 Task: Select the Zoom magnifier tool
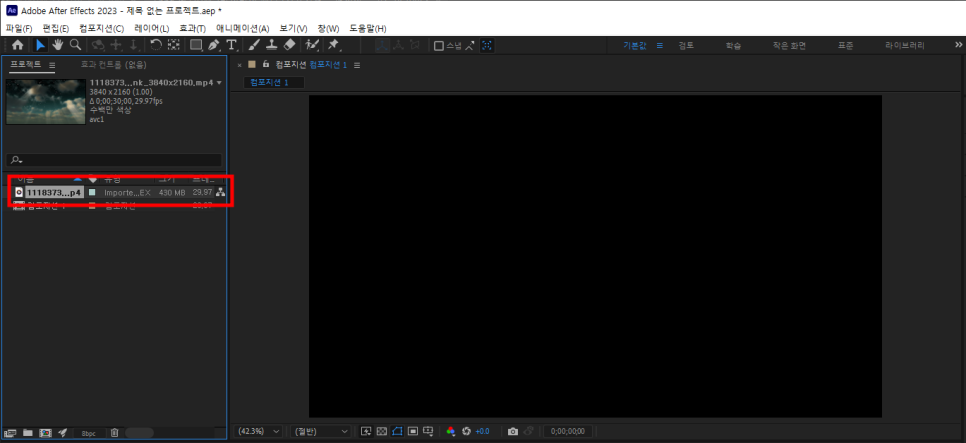click(x=75, y=45)
